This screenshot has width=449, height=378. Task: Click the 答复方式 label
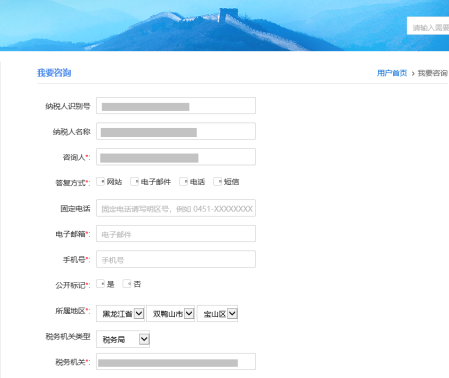point(73,182)
